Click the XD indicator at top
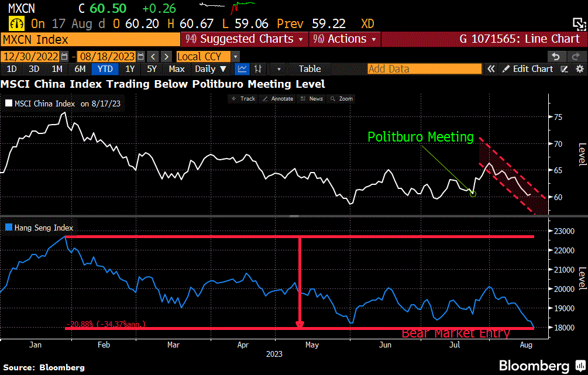The width and height of the screenshot is (588, 375). (367, 24)
